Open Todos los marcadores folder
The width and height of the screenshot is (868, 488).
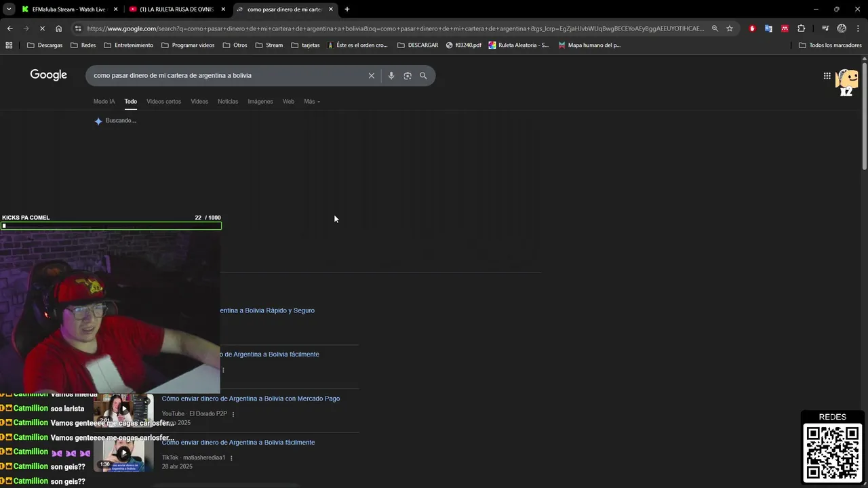point(830,45)
